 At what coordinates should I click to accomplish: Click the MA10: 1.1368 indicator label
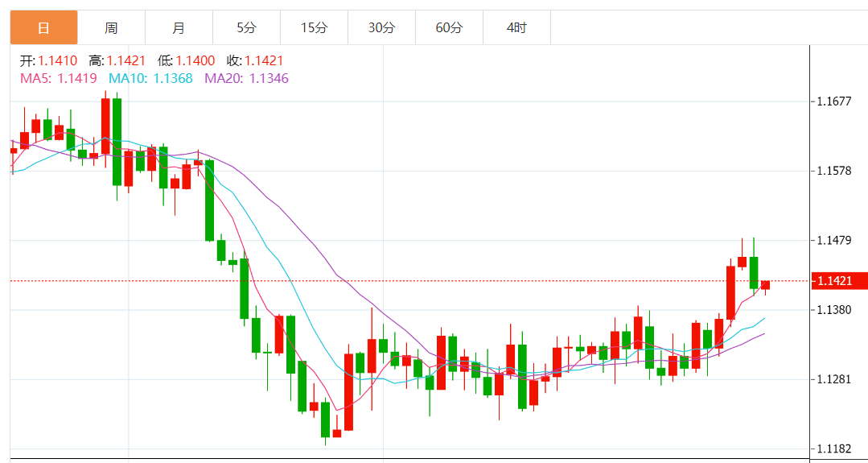(x=150, y=78)
